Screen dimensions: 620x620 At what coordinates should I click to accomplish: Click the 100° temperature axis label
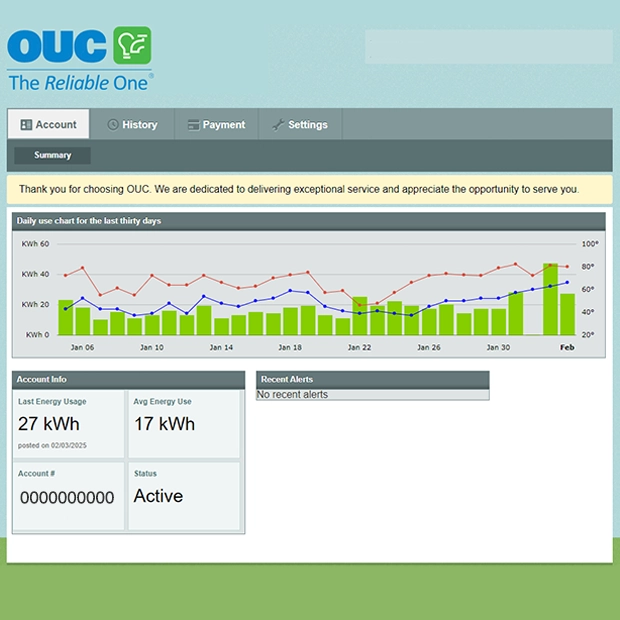coord(590,244)
